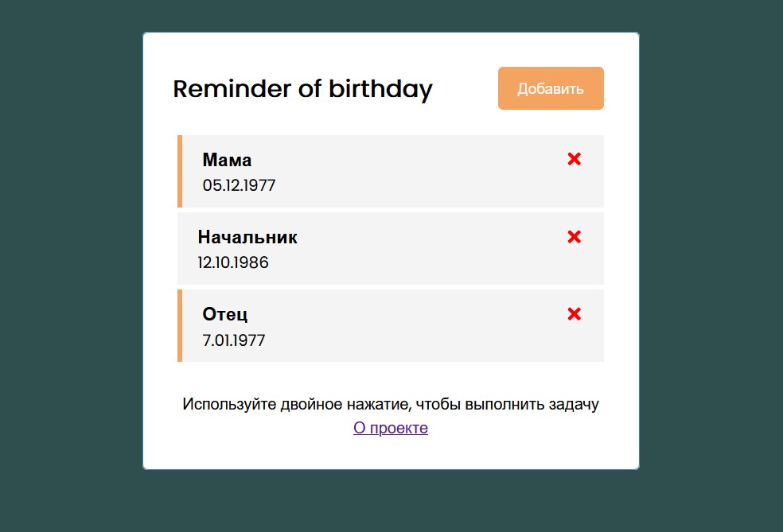
Task: Click the orange stripe on the Отец card
Action: (178, 324)
